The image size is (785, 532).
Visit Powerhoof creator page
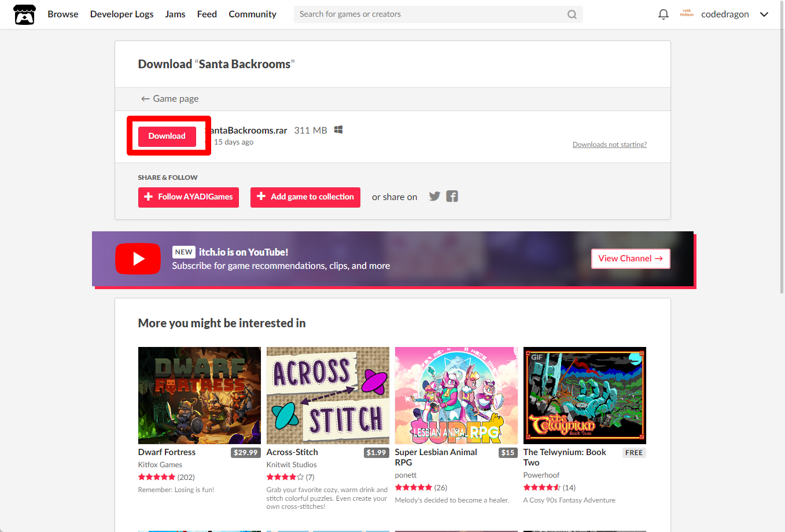pos(541,475)
